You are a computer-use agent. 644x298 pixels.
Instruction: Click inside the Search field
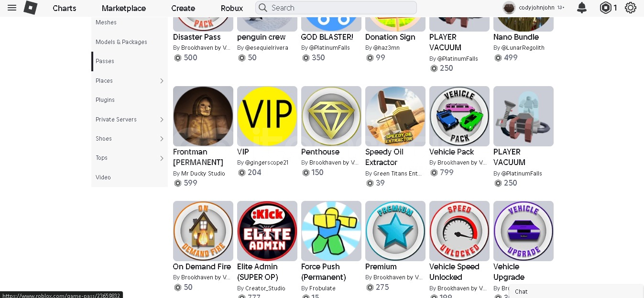tap(336, 8)
